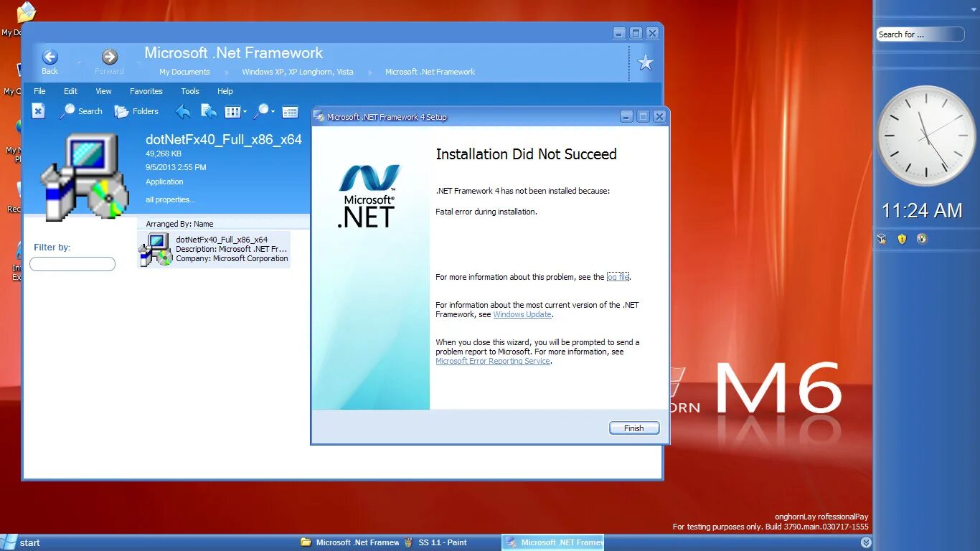Click the delete X document toolbar icon
The image size is (980, 551).
coord(38,110)
